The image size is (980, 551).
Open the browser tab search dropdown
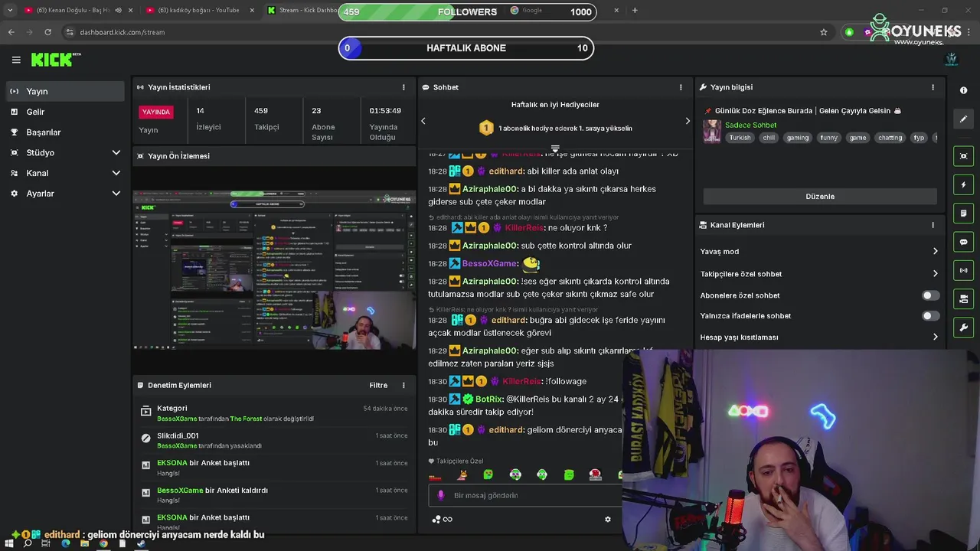pos(10,10)
